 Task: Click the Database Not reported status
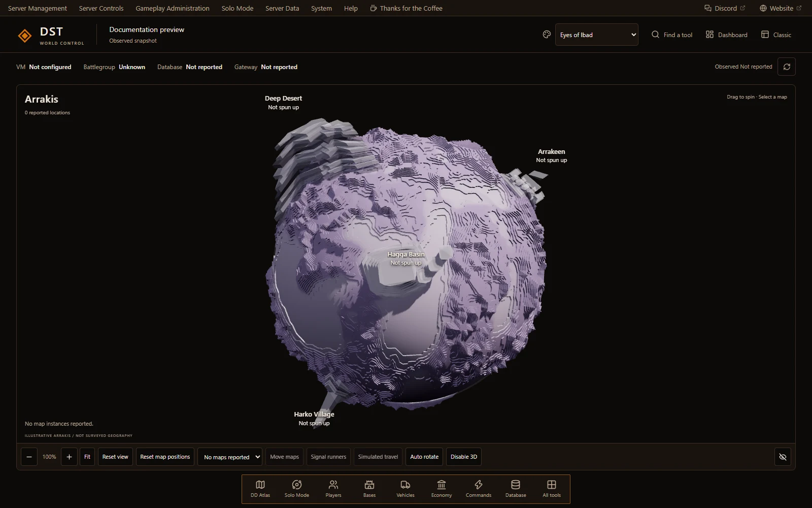pos(190,67)
